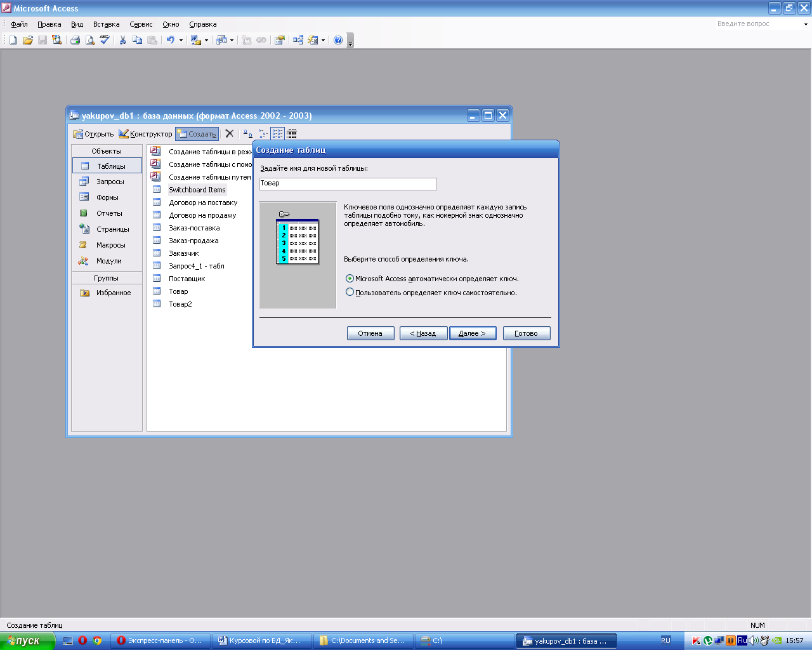Click the Print toolbar icon
This screenshot has height=650, width=812.
[75, 40]
